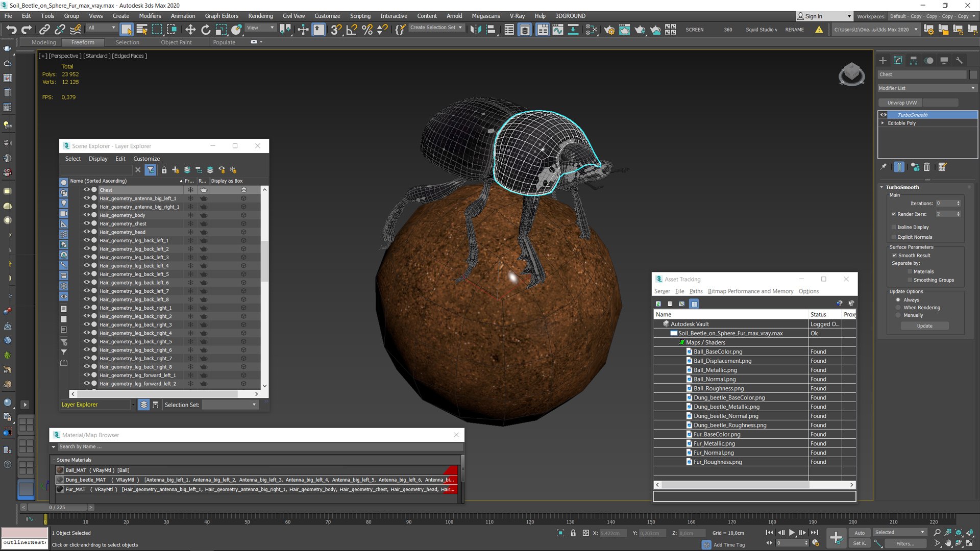Click the Auto key button
980x551 pixels.
click(x=860, y=533)
